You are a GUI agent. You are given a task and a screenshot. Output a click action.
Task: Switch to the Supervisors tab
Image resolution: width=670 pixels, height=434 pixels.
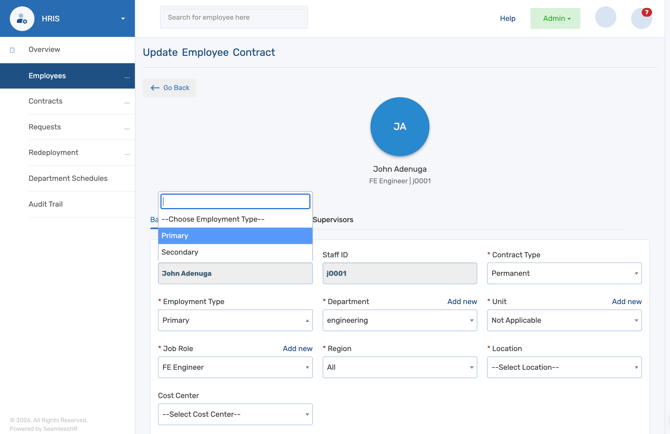click(x=333, y=220)
